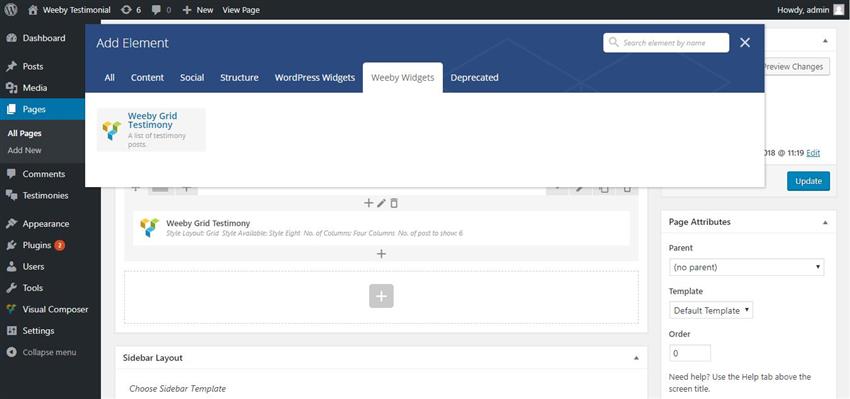This screenshot has width=850, height=399.
Task: Open the Appearance menu
Action: 46,223
